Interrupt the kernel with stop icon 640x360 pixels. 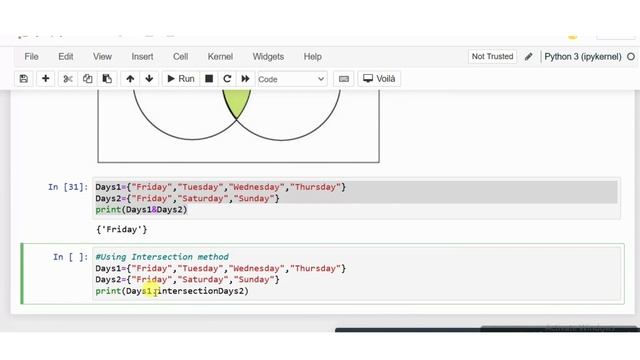[209, 79]
